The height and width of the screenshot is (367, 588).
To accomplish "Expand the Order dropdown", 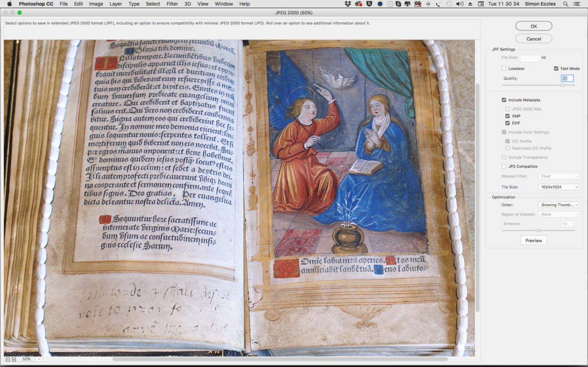I will [x=559, y=205].
